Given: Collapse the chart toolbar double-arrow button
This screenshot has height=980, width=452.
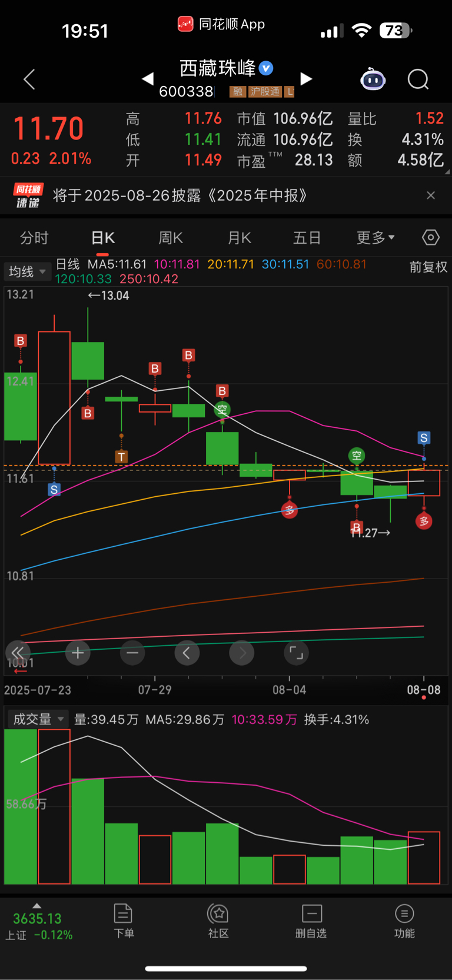Looking at the screenshot, I should tap(18, 653).
